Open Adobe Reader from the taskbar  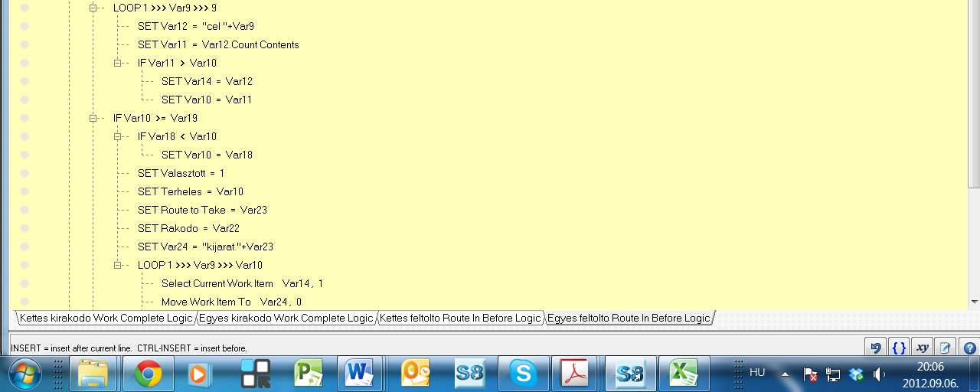[576, 374]
